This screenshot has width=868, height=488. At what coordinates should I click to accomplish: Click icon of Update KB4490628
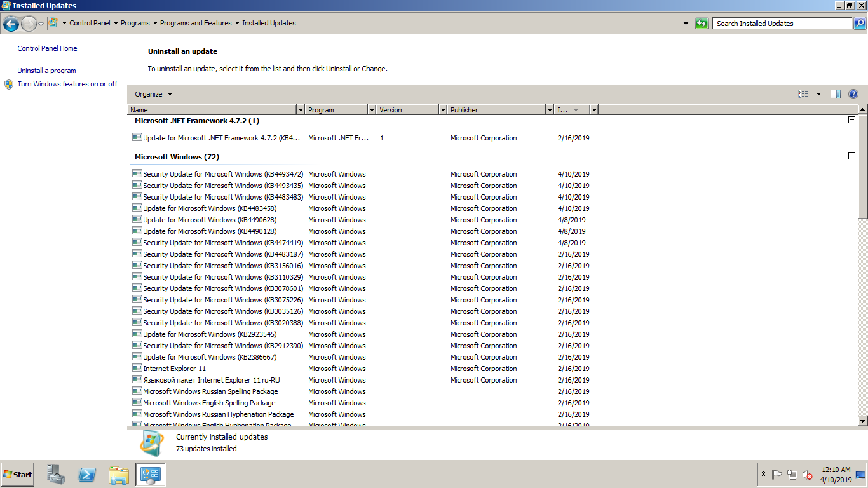click(x=137, y=219)
